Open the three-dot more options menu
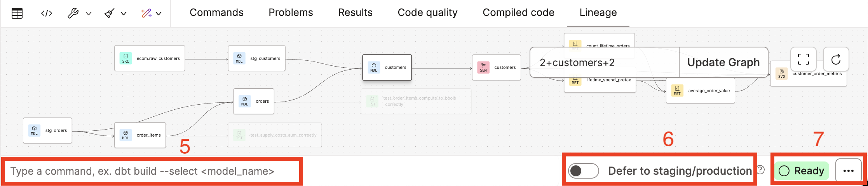Viewport: 868px width, 186px height. coord(849,171)
